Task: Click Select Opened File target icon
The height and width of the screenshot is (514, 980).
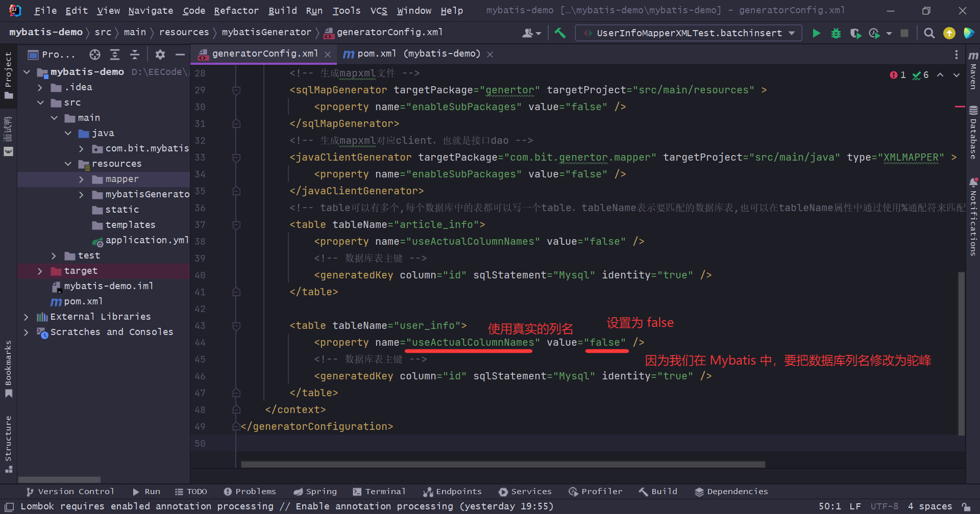Action: (95, 54)
